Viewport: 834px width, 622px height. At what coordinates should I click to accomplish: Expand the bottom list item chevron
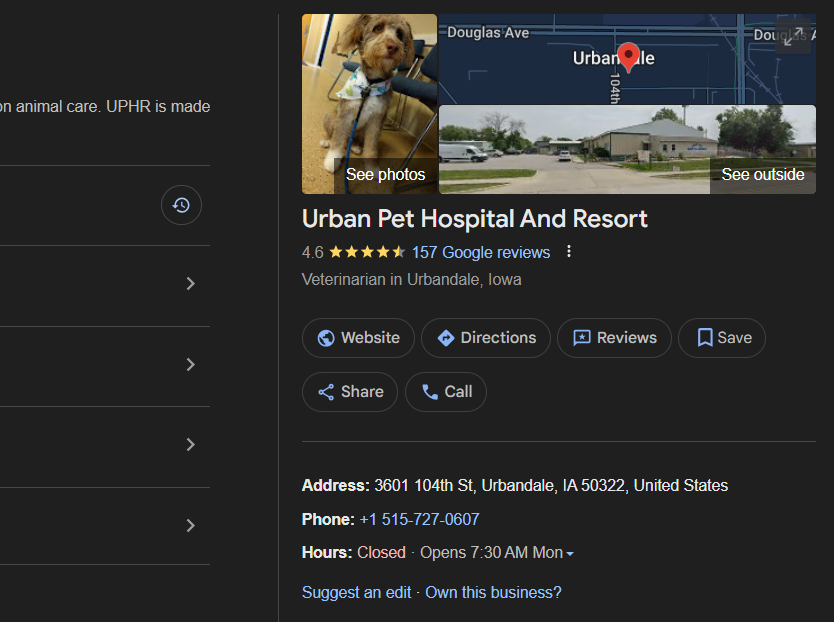190,525
